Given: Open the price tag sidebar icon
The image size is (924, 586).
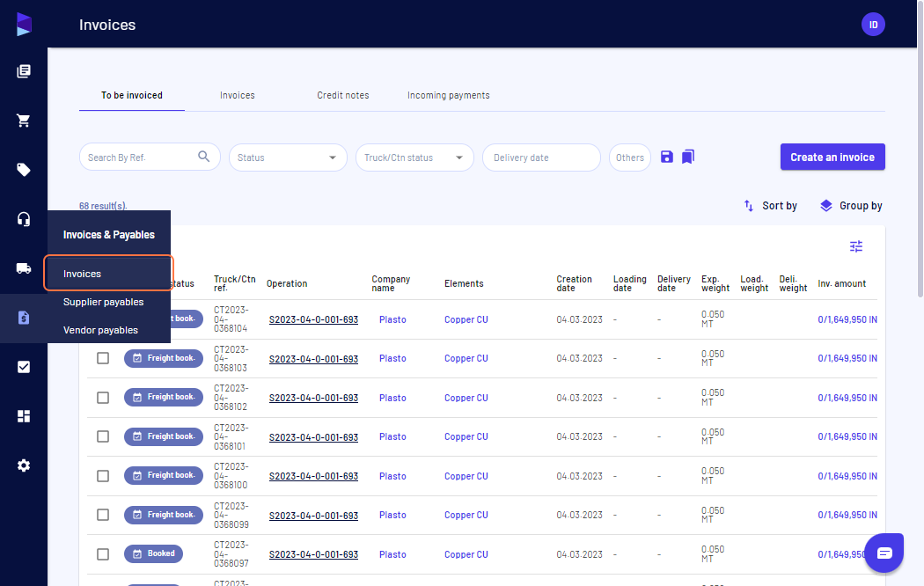Looking at the screenshot, I should [24, 170].
